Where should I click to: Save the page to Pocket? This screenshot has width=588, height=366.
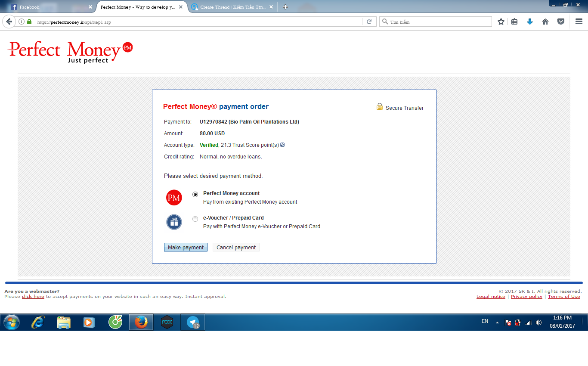click(x=561, y=22)
